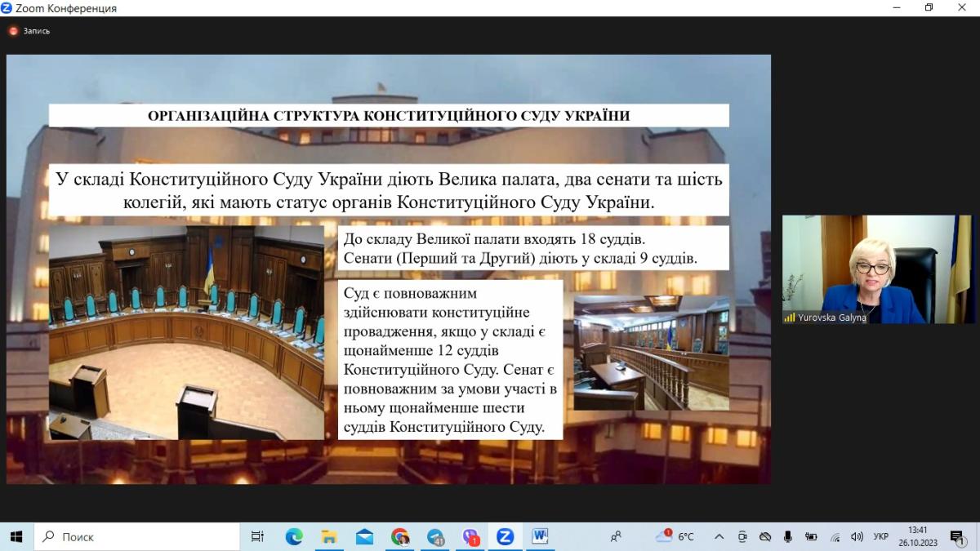Open the 6°C weather widget
Screen dimensions: 980x551
pos(675,536)
